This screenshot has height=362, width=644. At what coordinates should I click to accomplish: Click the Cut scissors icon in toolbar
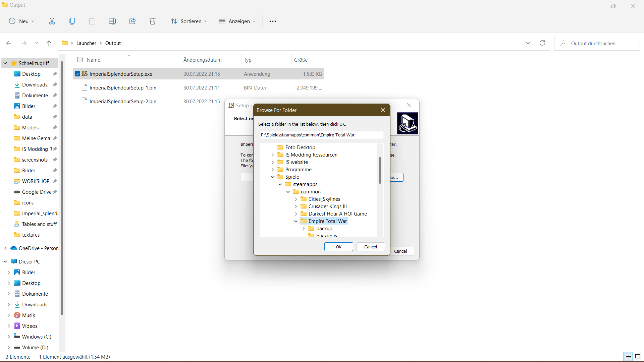click(52, 21)
